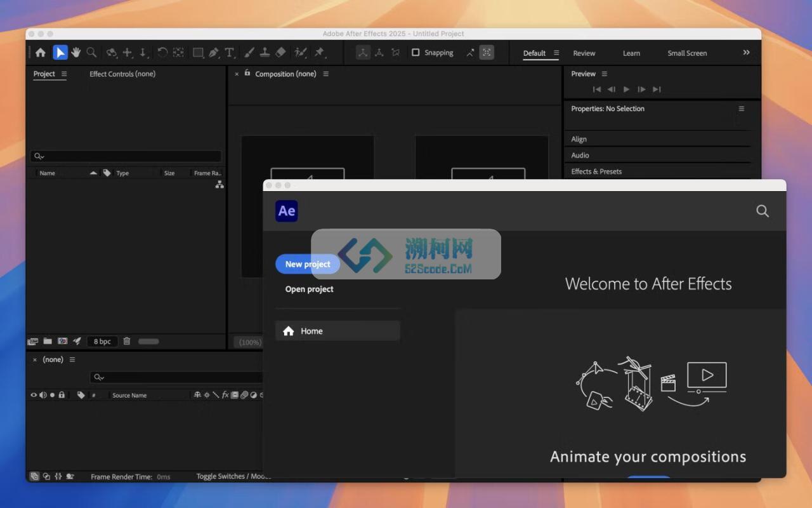Image resolution: width=812 pixels, height=508 pixels.
Task: Select the Home item in sidebar
Action: tap(337, 331)
